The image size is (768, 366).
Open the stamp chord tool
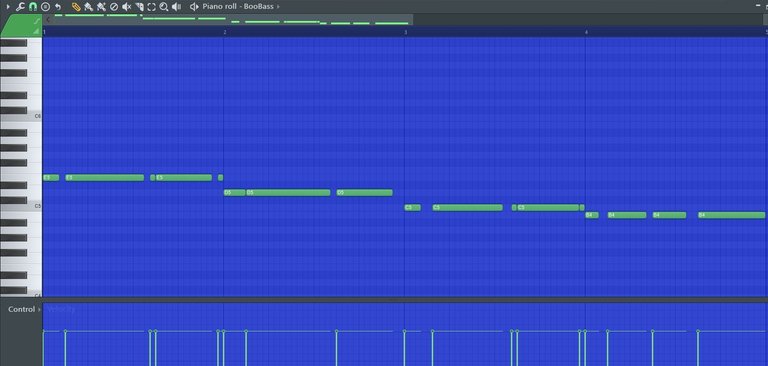point(46,7)
